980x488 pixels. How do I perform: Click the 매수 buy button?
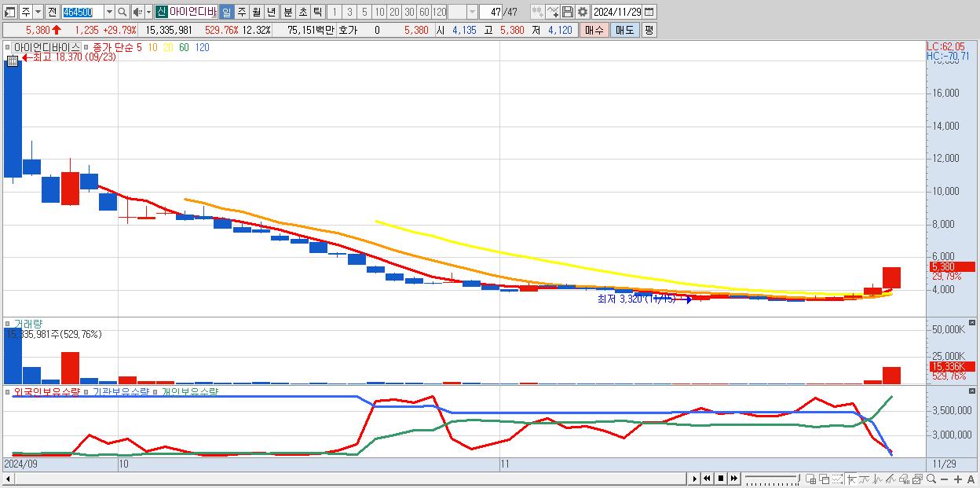[x=594, y=30]
